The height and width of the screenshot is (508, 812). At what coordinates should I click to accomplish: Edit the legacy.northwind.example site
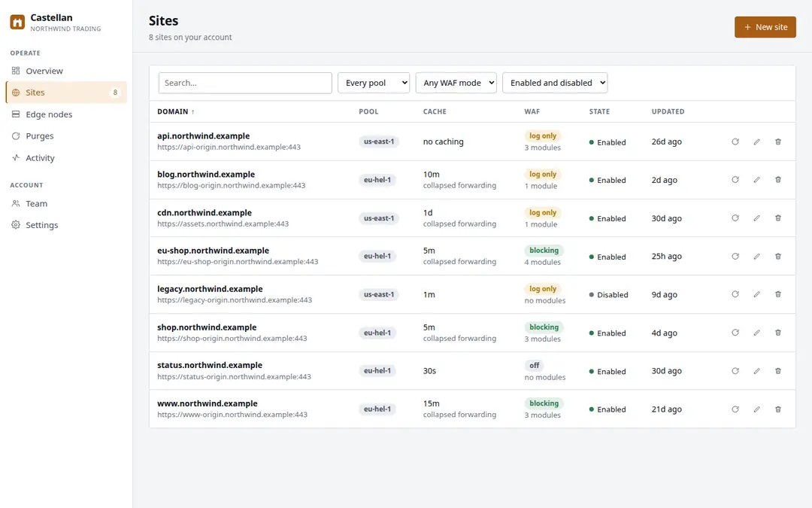point(756,294)
